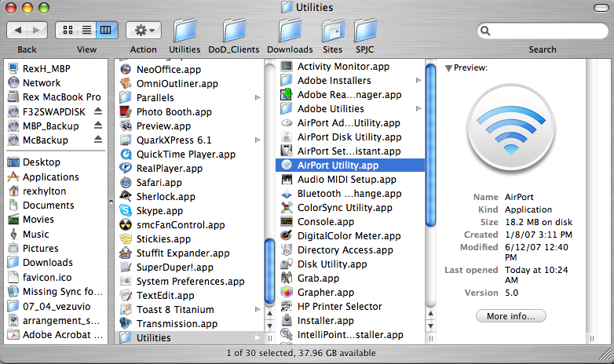Select the Grapher.app icon
614x364 pixels.
point(287,292)
